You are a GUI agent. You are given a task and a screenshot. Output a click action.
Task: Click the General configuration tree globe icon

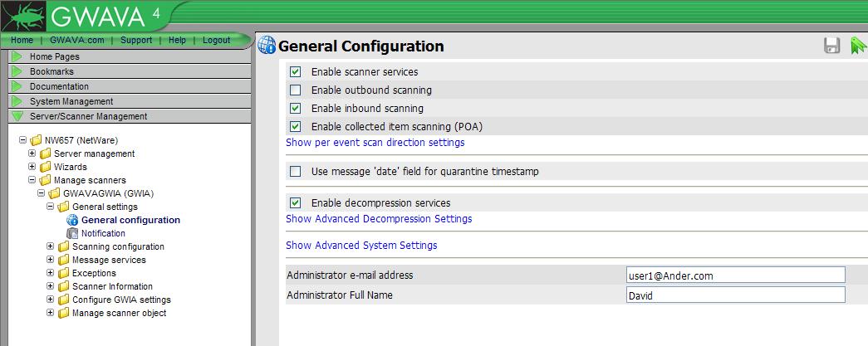click(x=72, y=220)
